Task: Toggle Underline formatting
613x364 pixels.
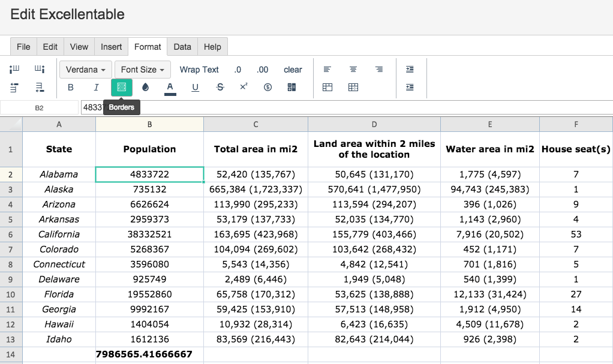Action: click(x=195, y=88)
